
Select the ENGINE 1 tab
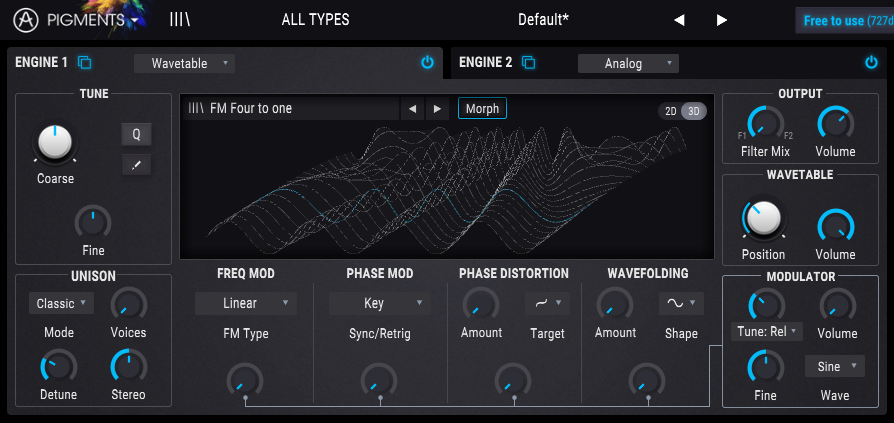(x=41, y=62)
